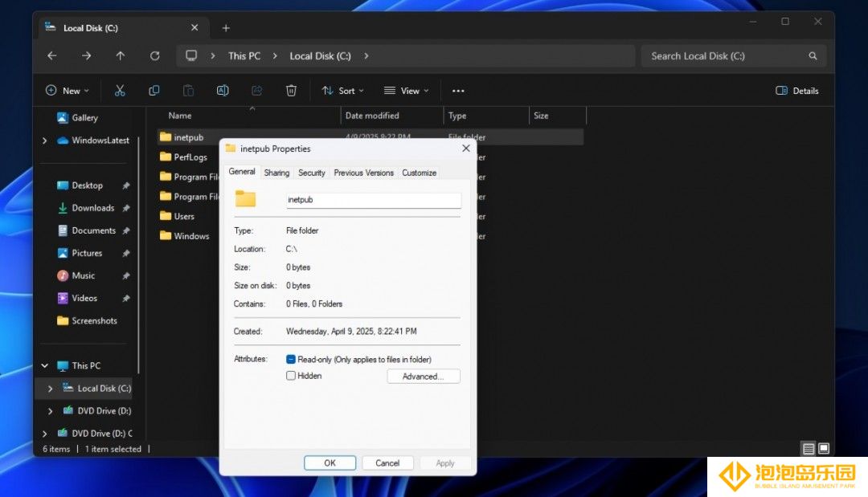Viewport: 868px width, 497px height.
Task: Click the Delete trash icon in toolbar
Action: coord(291,91)
